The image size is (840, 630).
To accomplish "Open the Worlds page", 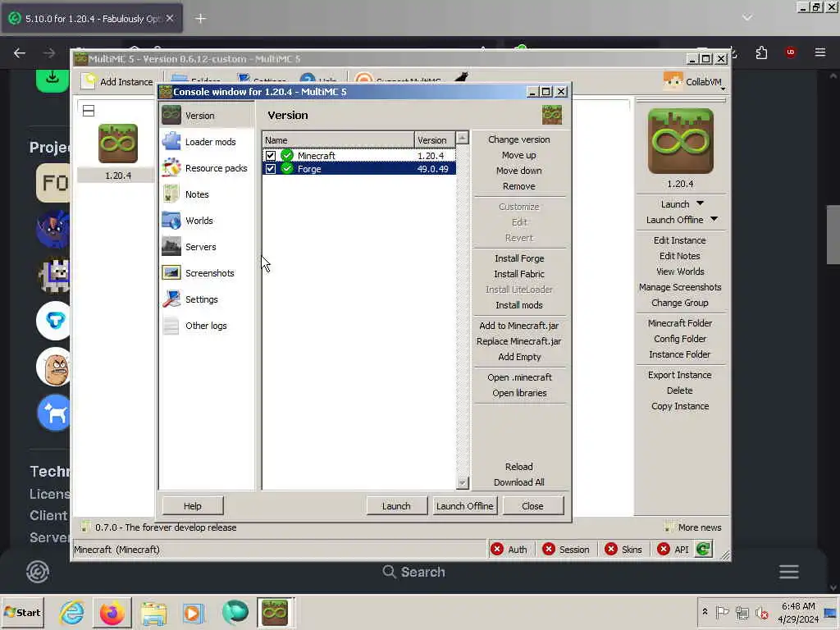I will [206, 220].
